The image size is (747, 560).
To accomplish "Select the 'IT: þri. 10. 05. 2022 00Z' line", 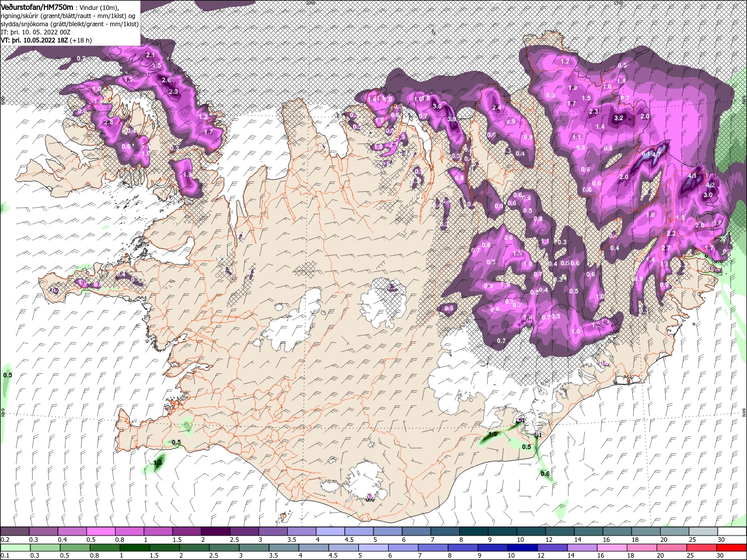I will (37, 32).
